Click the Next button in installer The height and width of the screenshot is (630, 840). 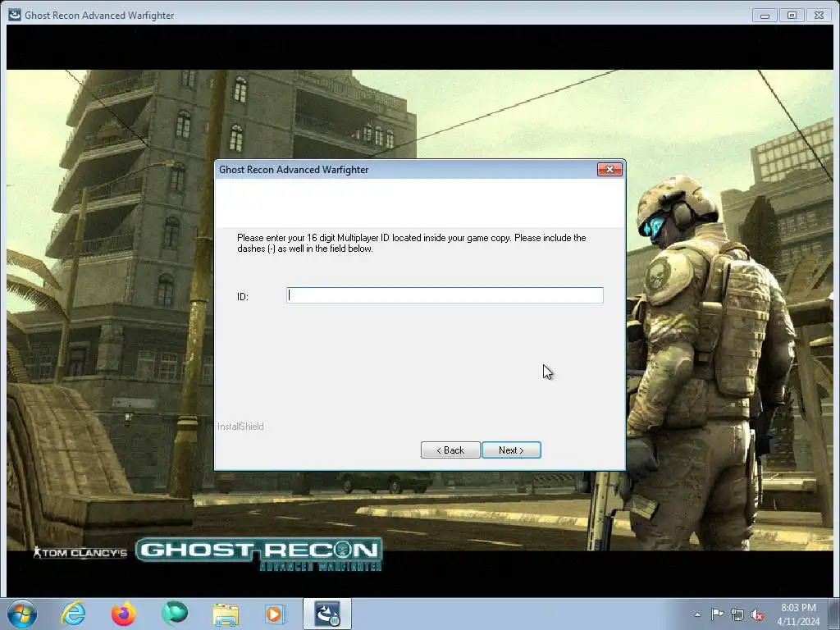(511, 450)
